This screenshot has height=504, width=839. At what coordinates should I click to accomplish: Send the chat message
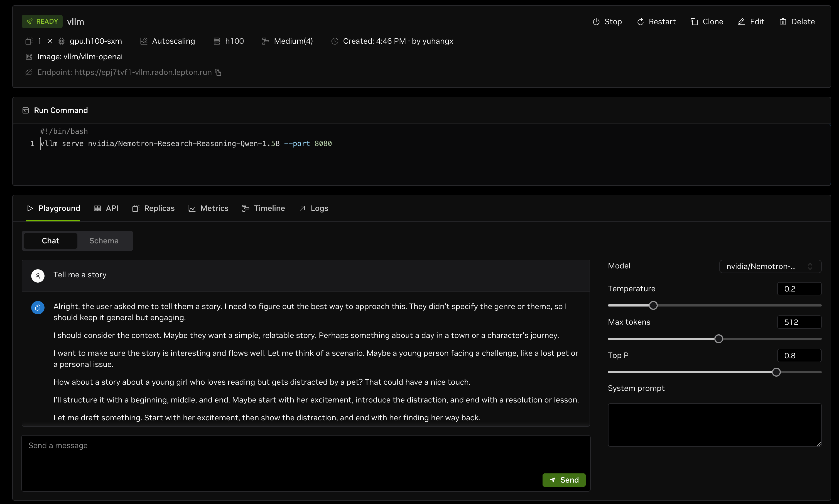564,480
